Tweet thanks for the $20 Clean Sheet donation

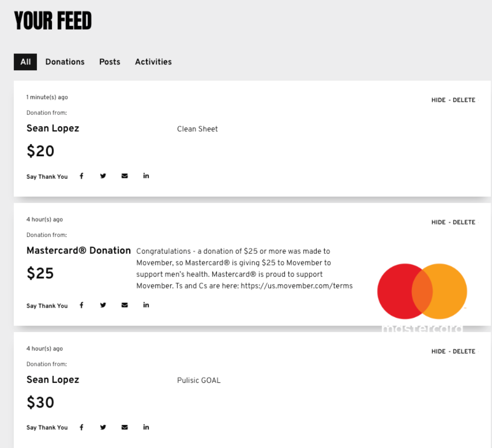103,176
